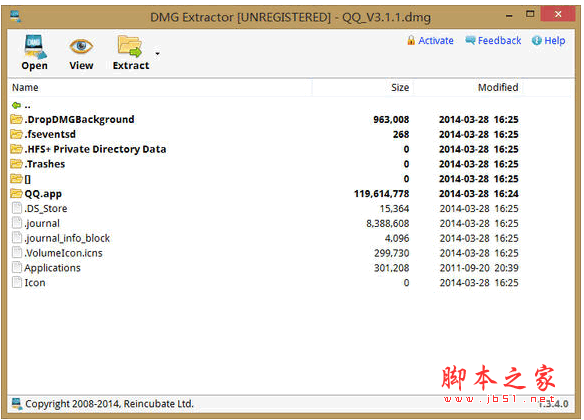
Task: Close the DMG Extractor window
Action: 558,14
